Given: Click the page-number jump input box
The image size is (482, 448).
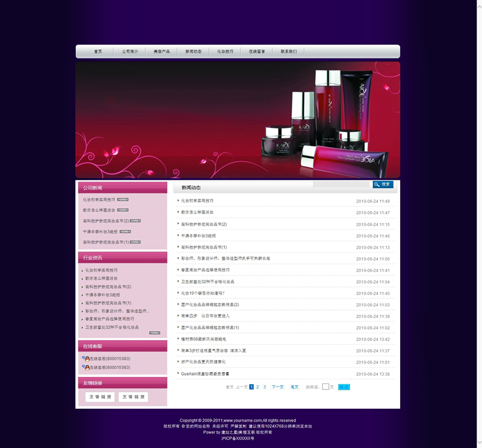Looking at the screenshot, I should [325, 387].
